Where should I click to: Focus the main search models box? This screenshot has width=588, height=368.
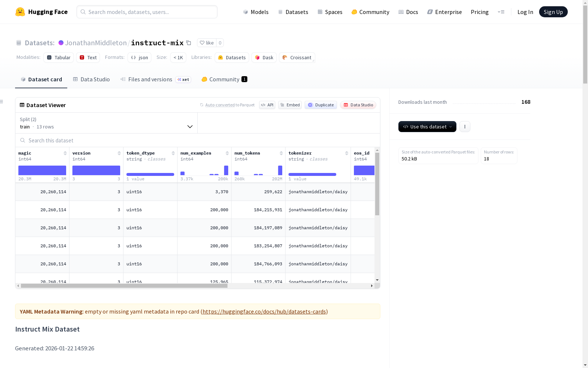(147, 12)
